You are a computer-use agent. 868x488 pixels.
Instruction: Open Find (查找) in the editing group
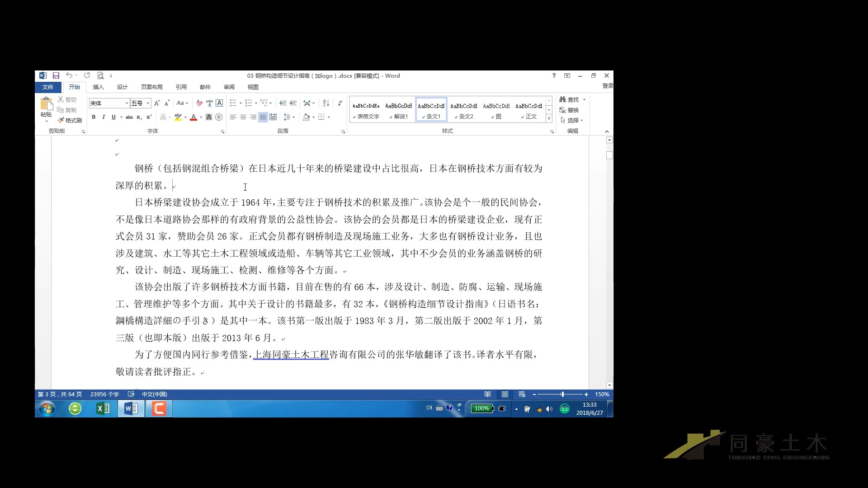click(571, 99)
